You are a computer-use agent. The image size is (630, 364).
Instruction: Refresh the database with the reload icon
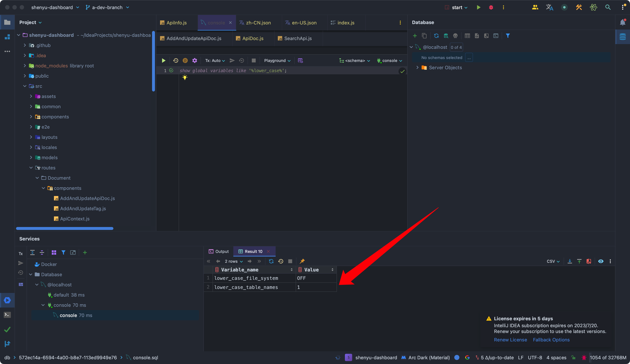pyautogui.click(x=436, y=36)
